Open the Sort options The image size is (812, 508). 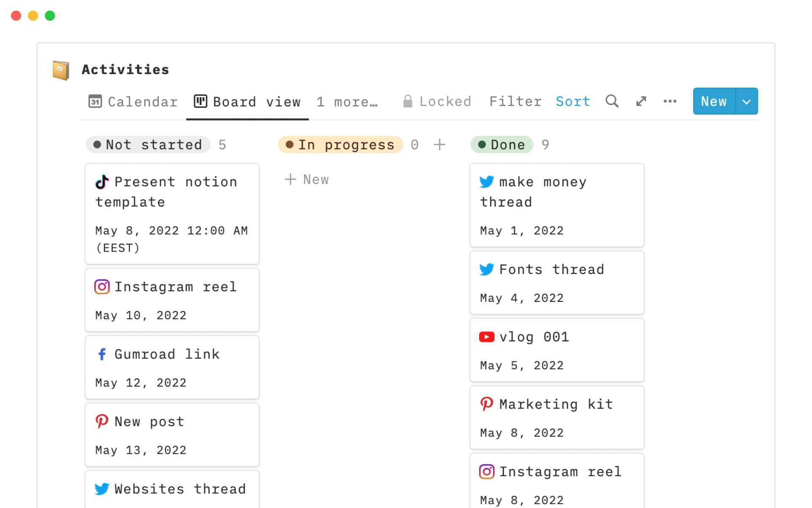click(x=573, y=102)
